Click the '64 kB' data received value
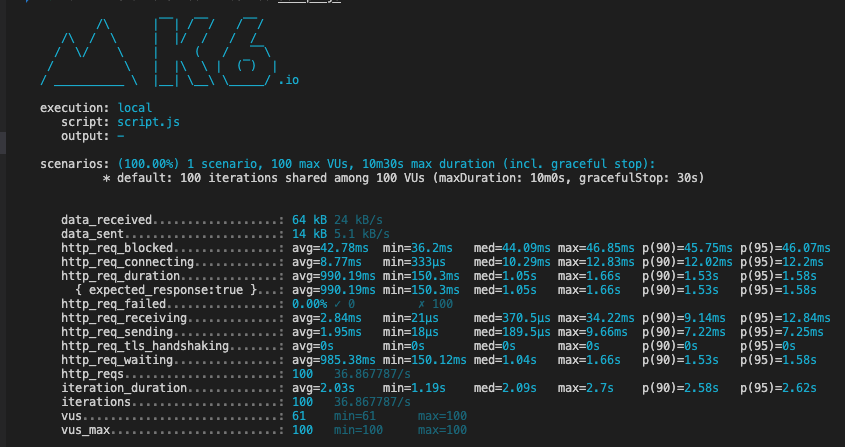Screen dimensions: 845x447 click(309, 220)
